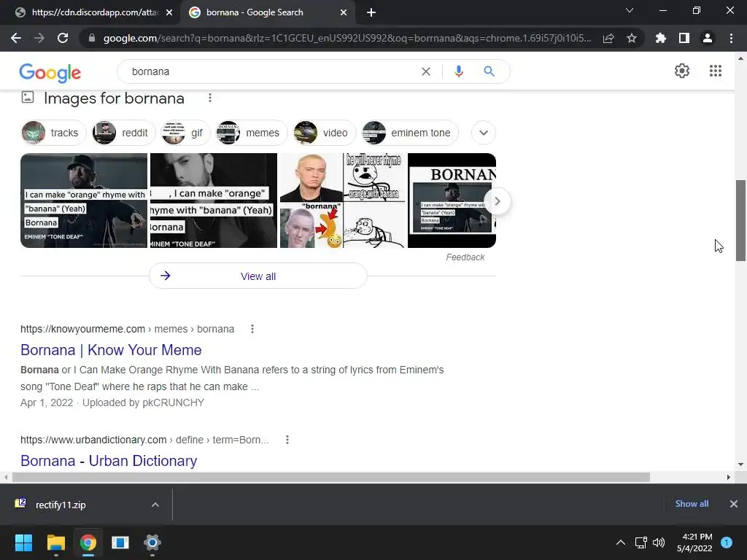
Task: Click the browser forward arrow
Action: tap(39, 38)
